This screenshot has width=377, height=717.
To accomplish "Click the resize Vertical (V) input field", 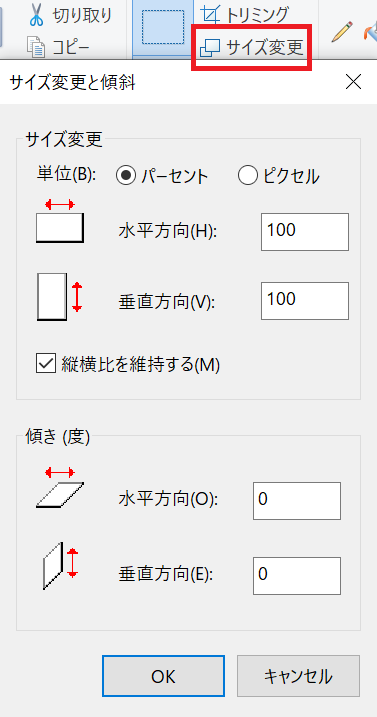I will click(305, 301).
